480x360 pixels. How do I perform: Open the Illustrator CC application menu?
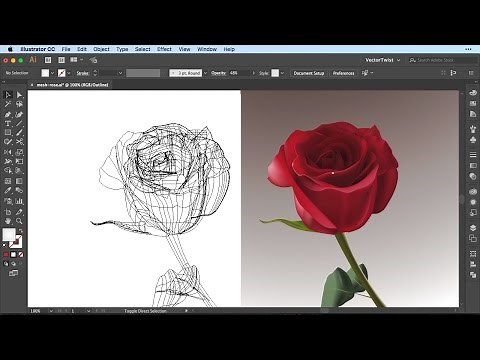[x=38, y=49]
